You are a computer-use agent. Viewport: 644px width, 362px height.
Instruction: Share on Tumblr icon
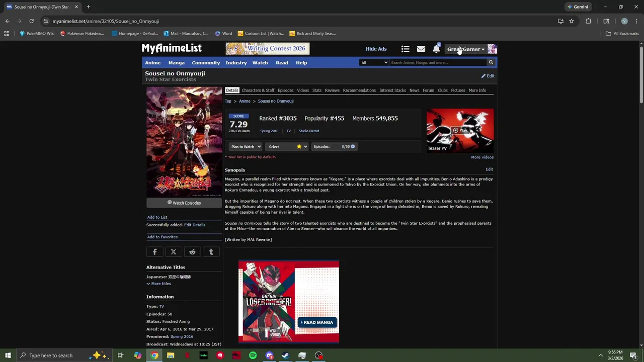tap(211, 252)
